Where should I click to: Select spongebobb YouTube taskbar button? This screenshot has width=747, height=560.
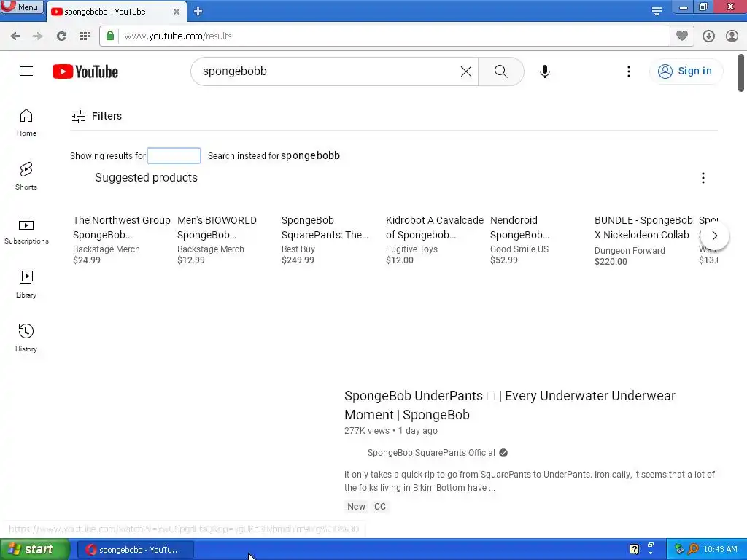tap(135, 550)
